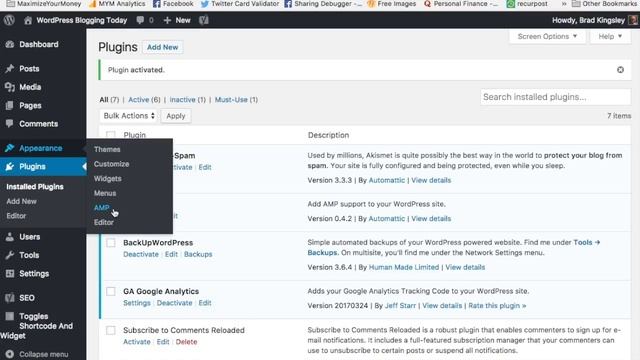640x360 pixels.
Task: Open Facebook bookmark in bookmarks bar
Action: pyautogui.click(x=173, y=4)
